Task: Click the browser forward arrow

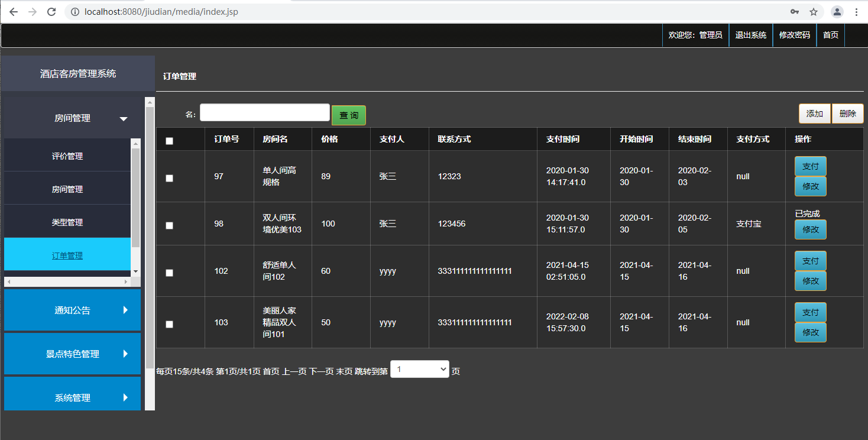Action: pos(33,12)
